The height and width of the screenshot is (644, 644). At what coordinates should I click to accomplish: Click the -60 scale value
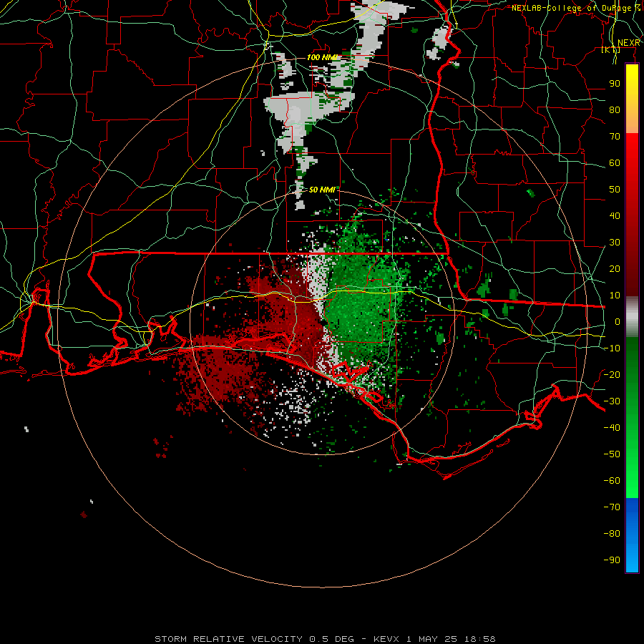point(612,481)
